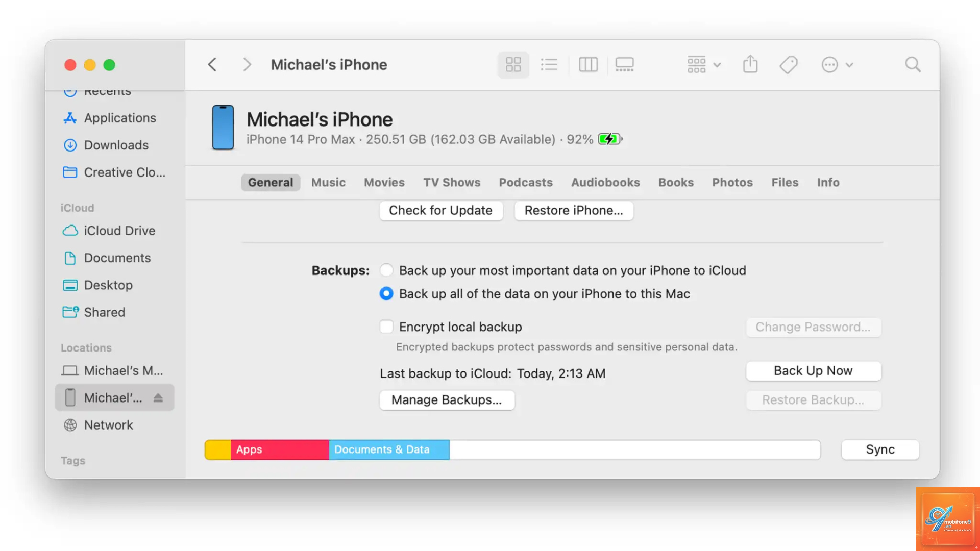Open Manage Backups... dialog

(447, 400)
